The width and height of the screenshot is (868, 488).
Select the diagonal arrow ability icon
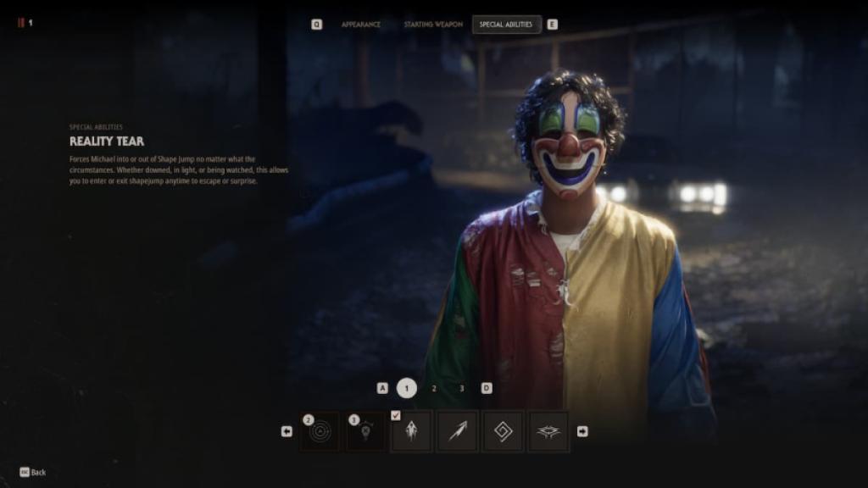pos(457,431)
